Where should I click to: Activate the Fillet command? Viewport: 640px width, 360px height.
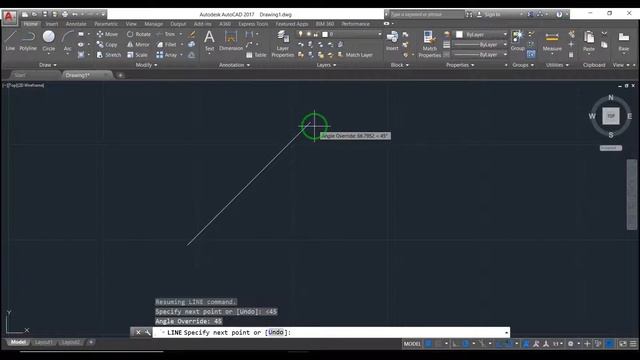(167, 44)
